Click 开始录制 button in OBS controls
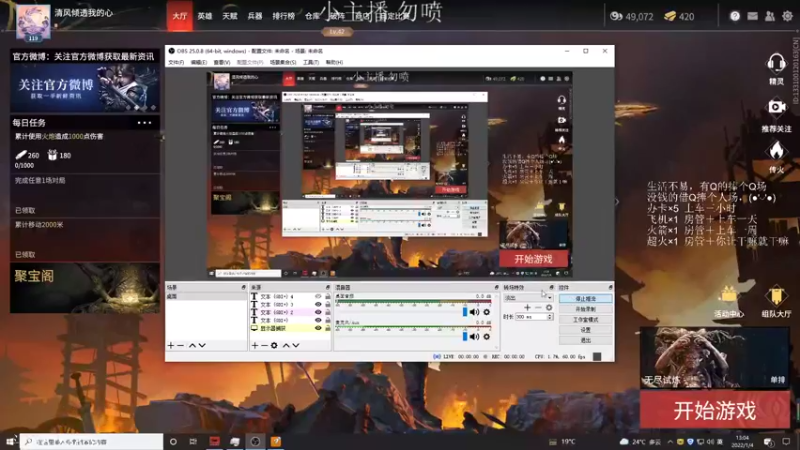 pyautogui.click(x=585, y=309)
